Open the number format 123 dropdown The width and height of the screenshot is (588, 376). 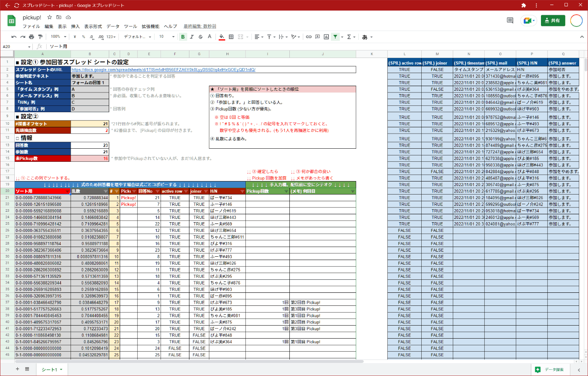(x=111, y=37)
